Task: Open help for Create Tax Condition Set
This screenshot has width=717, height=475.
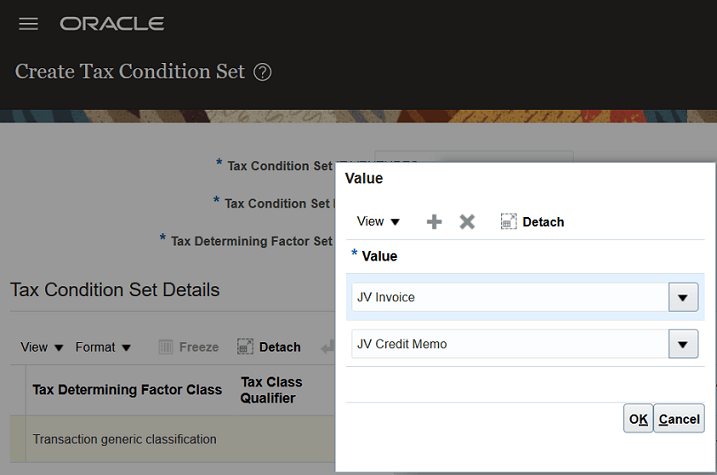Action: pos(263,72)
